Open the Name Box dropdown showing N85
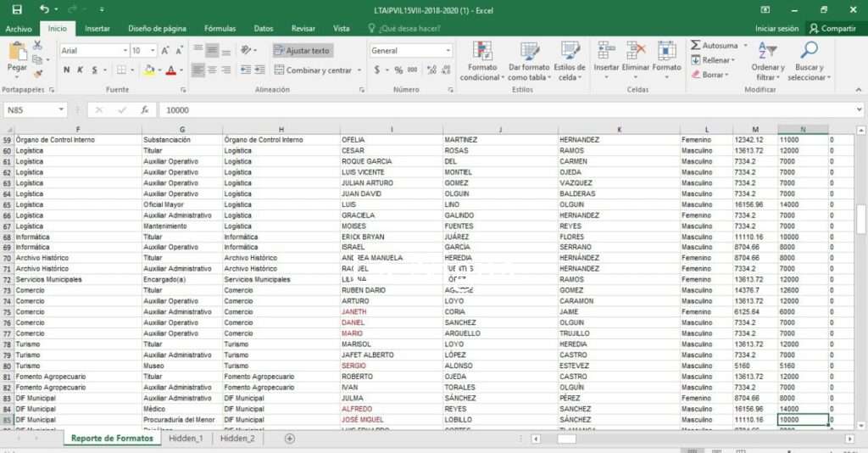 point(61,110)
